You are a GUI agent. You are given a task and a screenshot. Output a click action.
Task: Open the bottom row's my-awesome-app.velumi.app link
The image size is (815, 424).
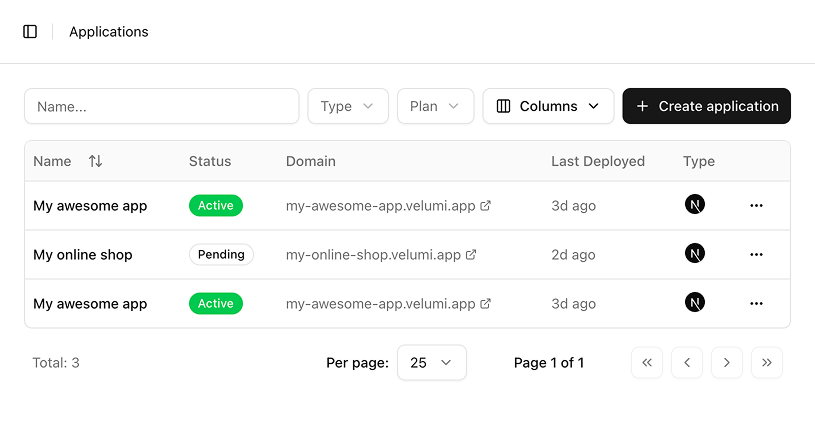click(380, 303)
